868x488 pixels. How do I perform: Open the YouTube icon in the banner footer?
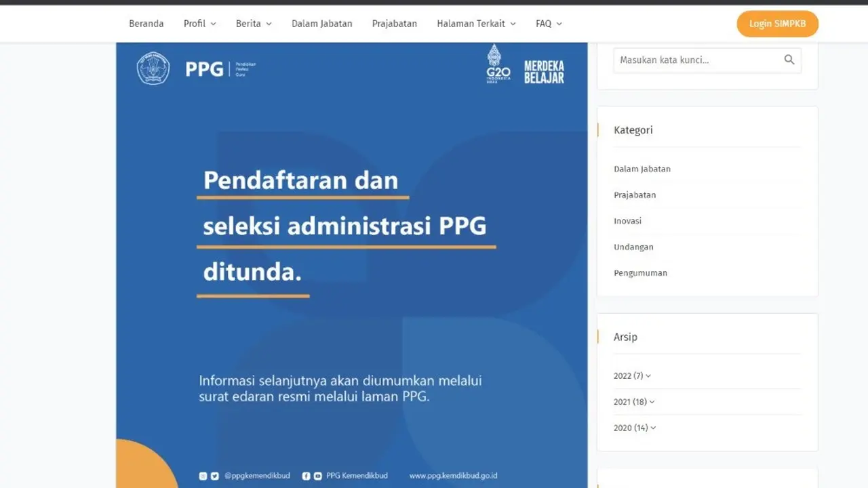click(317, 476)
